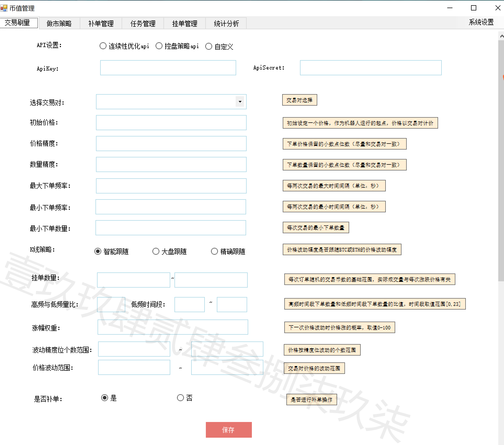The width and height of the screenshot is (504, 445).
Task: Open the 统计分析 tab
Action: pos(226,24)
